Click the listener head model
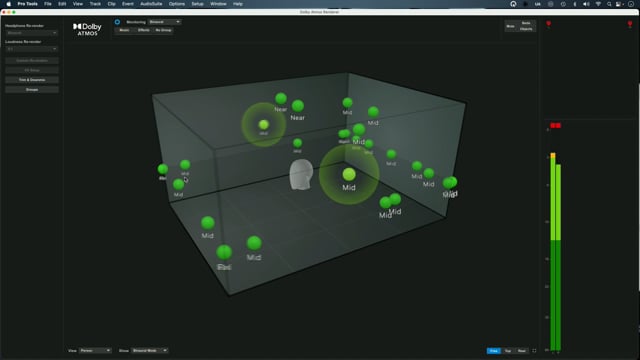640x360 pixels. point(301,174)
